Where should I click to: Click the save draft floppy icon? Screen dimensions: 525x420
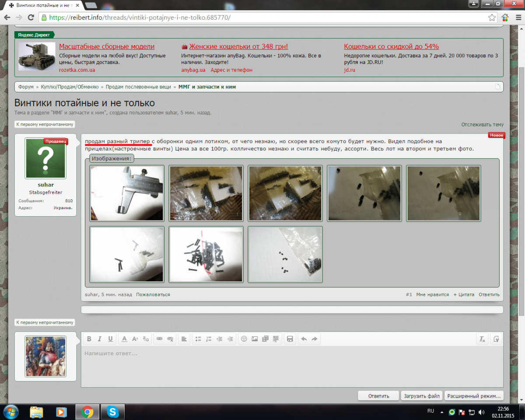290,339
